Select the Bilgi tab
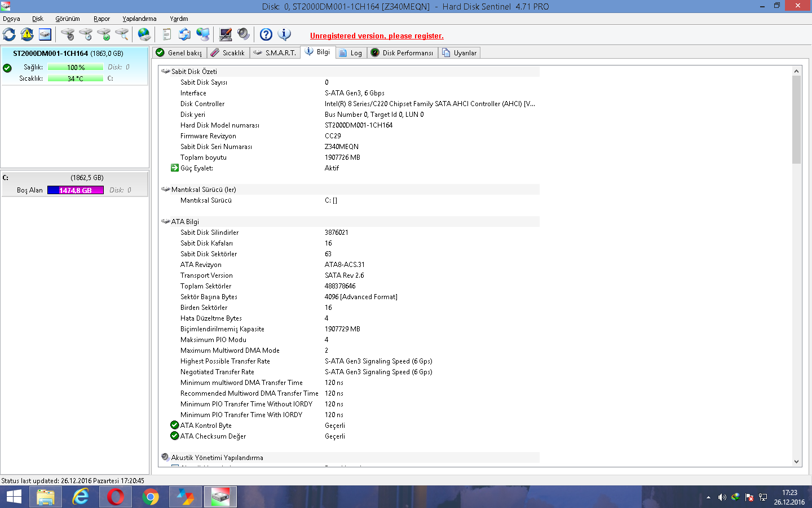Viewport: 812px width, 508px height. click(318, 52)
